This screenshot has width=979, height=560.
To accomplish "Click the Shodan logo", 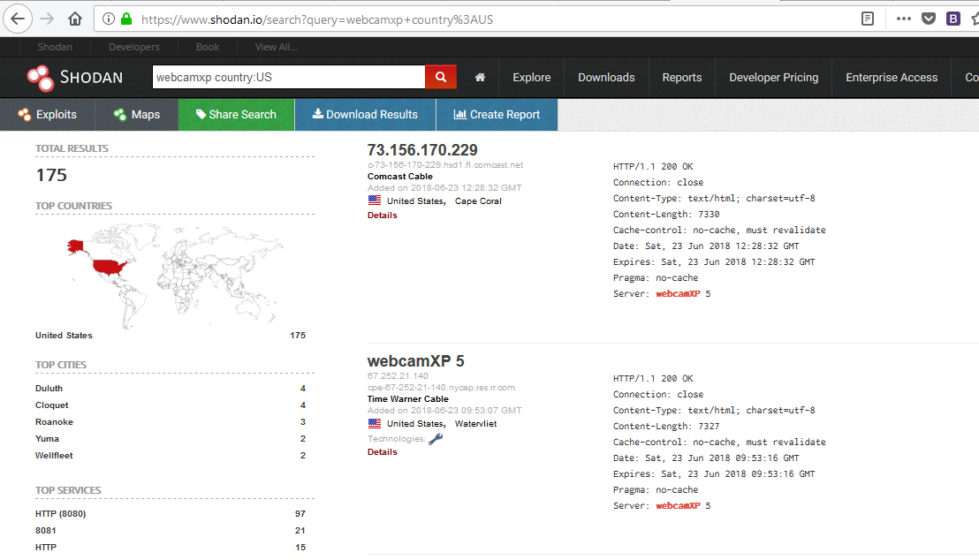I will tap(75, 78).
